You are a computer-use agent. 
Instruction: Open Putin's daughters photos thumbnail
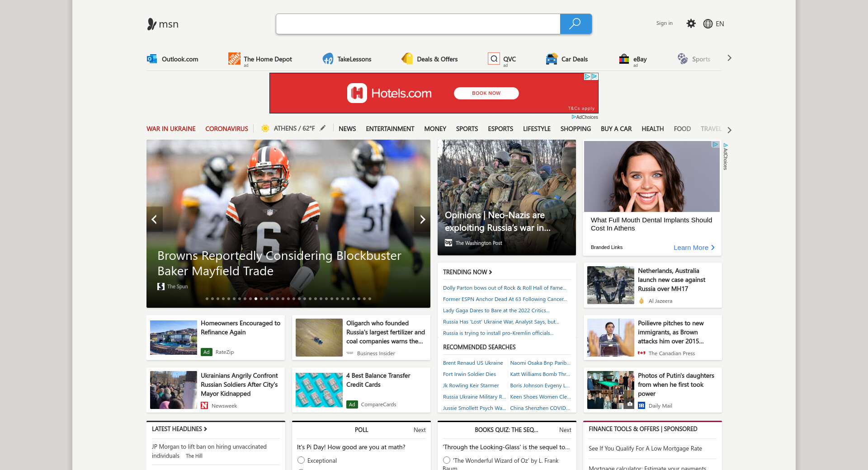pos(610,390)
